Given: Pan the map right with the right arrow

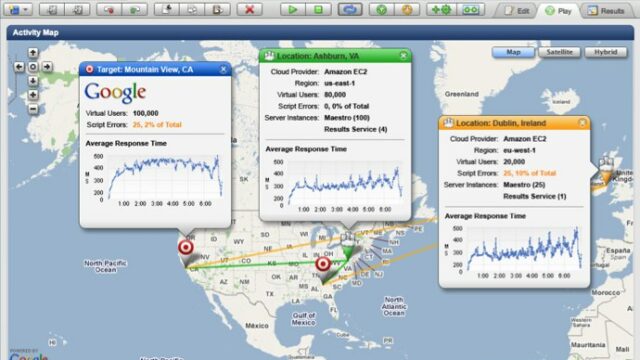Looking at the screenshot, I should pos(47,67).
